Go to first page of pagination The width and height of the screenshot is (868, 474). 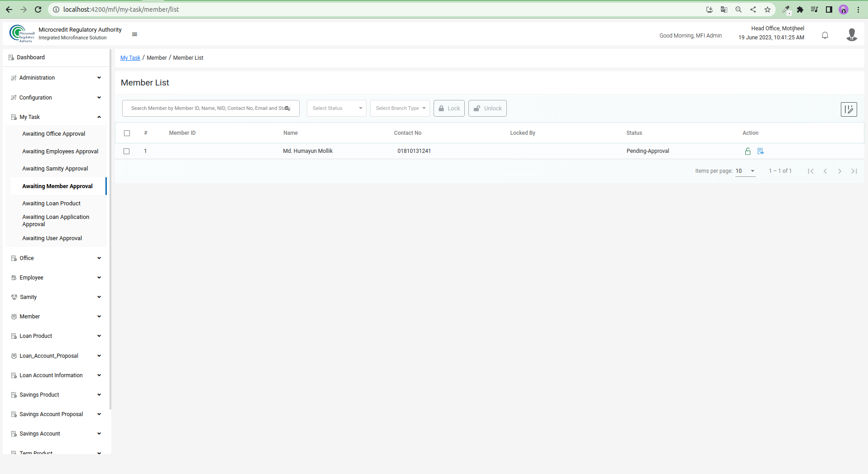point(811,171)
